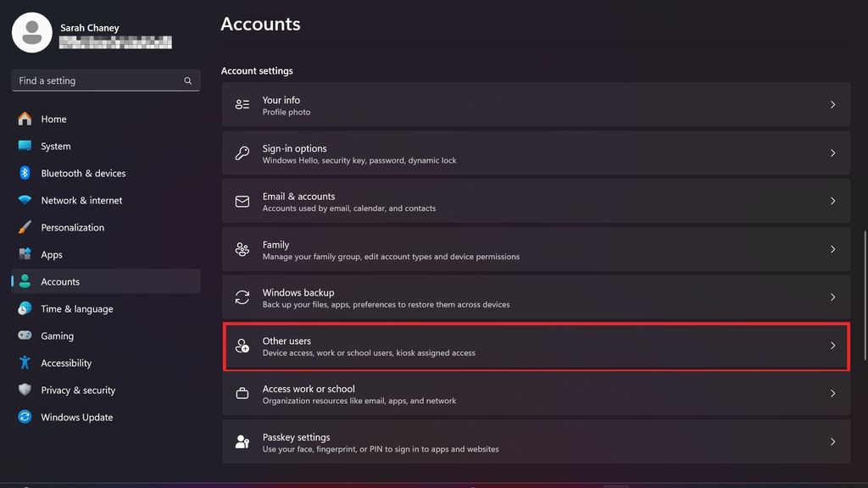Expand the Access work or school chevron
Screen dimensions: 868x488
coord(832,394)
